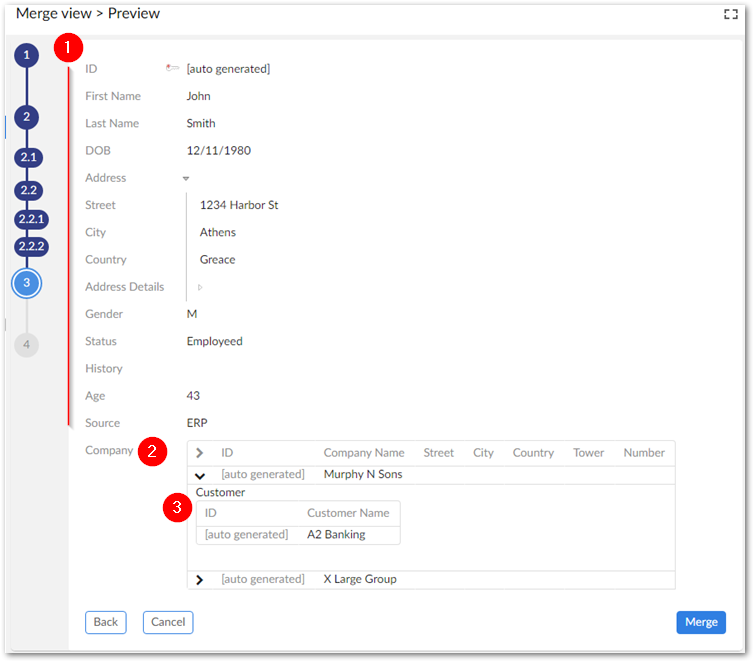Click the key icon beside ID
The height and width of the screenshot is (662, 754).
click(x=172, y=68)
